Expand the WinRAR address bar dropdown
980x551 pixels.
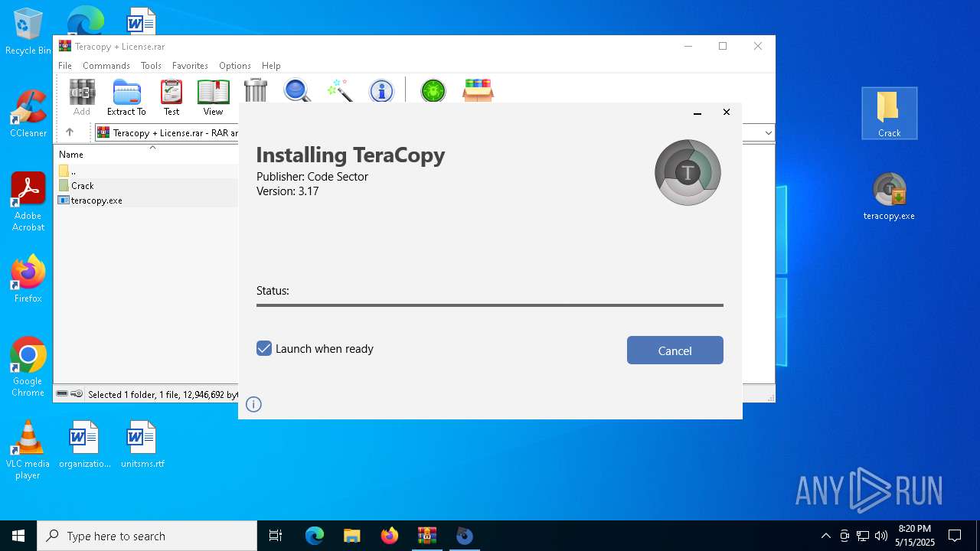768,133
